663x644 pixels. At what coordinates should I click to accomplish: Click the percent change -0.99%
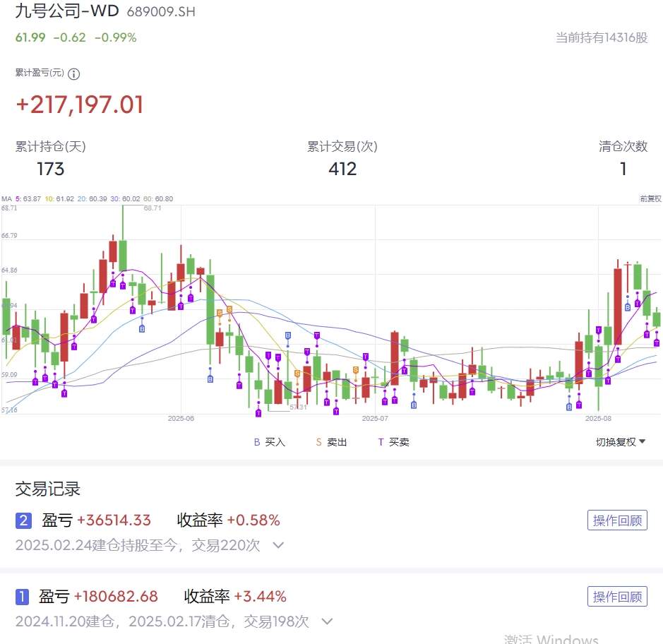point(115,37)
